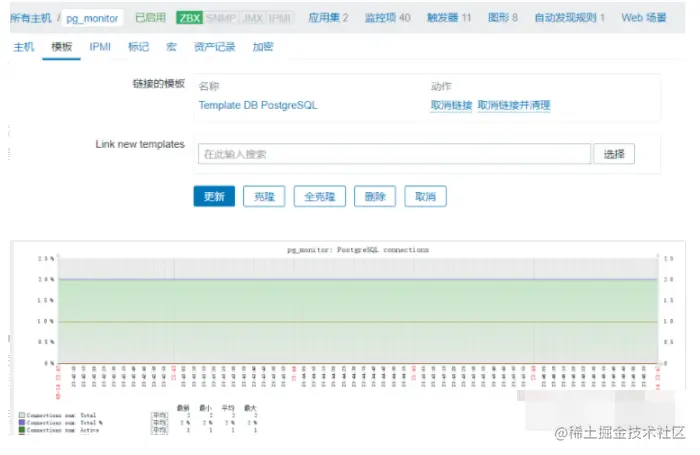This screenshot has height=455, width=700.
Task: Click the 选择 button
Action: [x=614, y=154]
